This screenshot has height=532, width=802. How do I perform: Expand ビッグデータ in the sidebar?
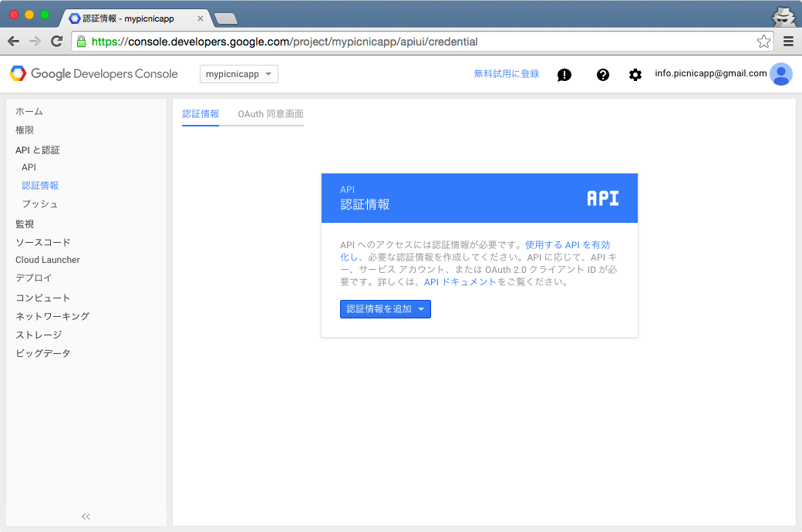43,353
